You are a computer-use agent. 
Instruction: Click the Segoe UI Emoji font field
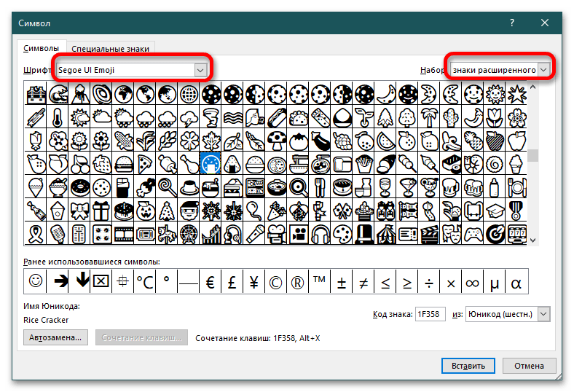pyautogui.click(x=126, y=70)
